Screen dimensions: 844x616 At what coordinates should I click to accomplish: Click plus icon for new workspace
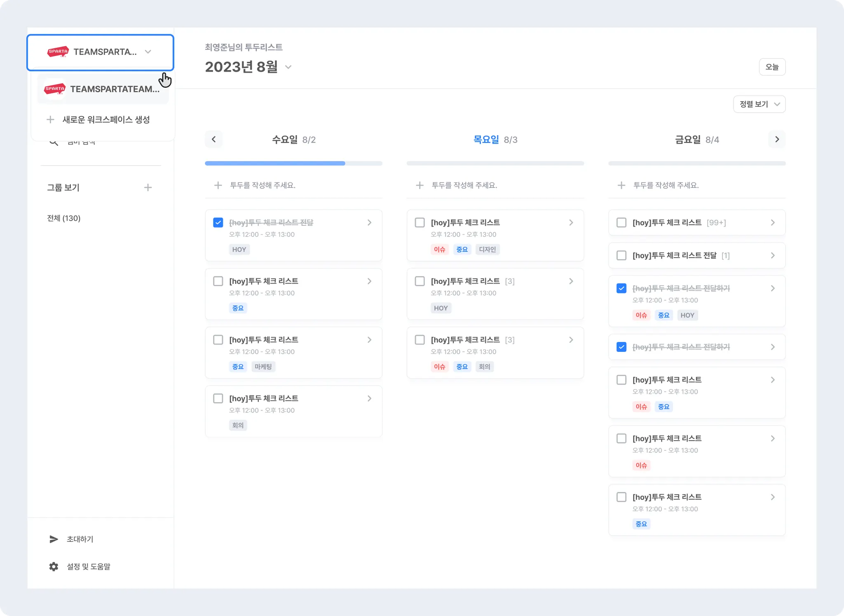point(50,119)
